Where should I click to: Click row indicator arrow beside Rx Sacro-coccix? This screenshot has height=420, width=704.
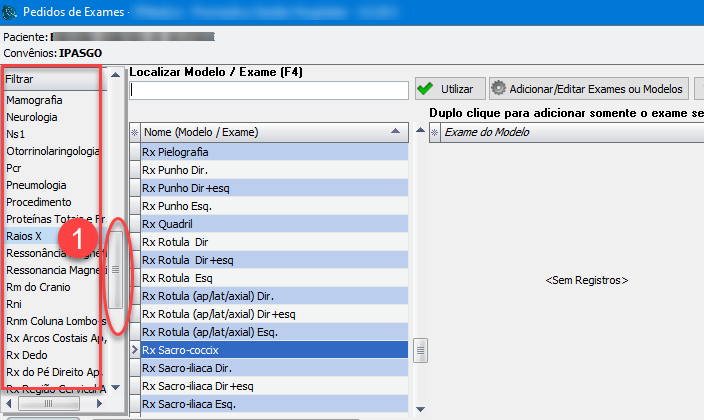tap(135, 351)
